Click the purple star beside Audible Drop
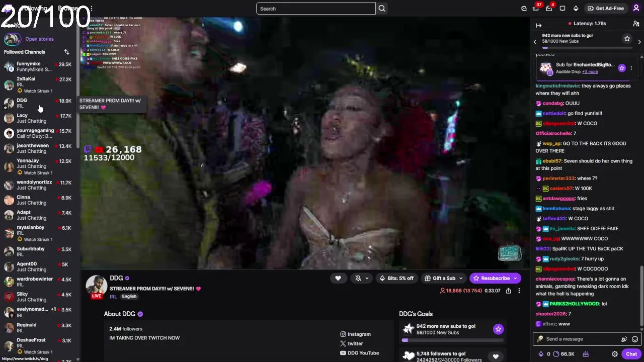This screenshot has width=644, height=362. click(622, 68)
